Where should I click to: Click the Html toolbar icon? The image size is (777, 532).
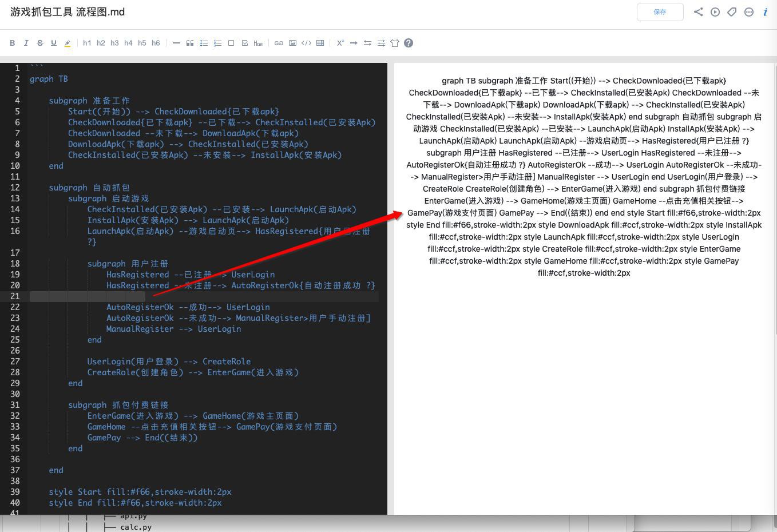(259, 43)
